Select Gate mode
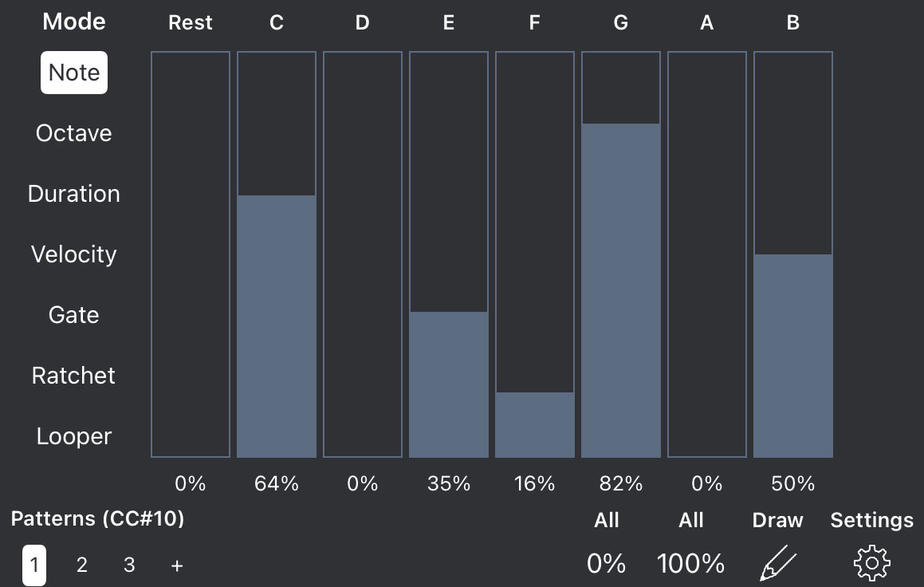The width and height of the screenshot is (924, 587). (x=73, y=314)
